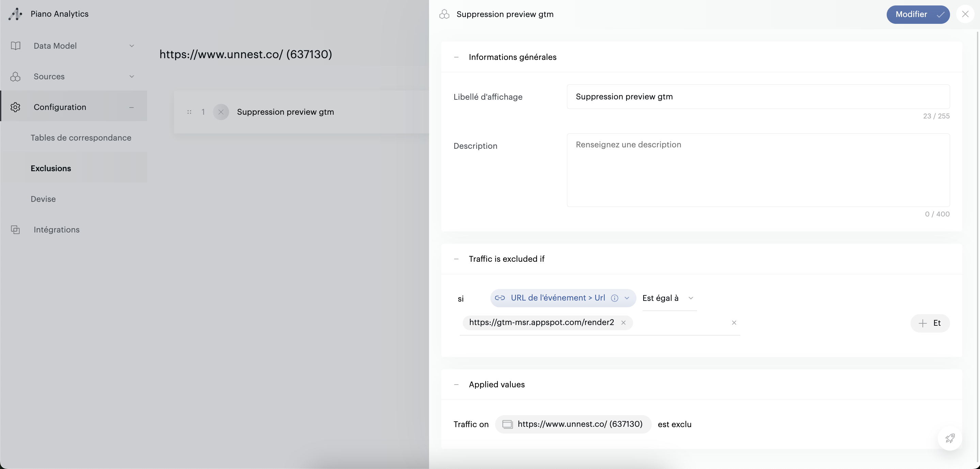Viewport: 980px width, 469px height.
Task: Click the rocket icon at bottom right
Action: [950, 438]
